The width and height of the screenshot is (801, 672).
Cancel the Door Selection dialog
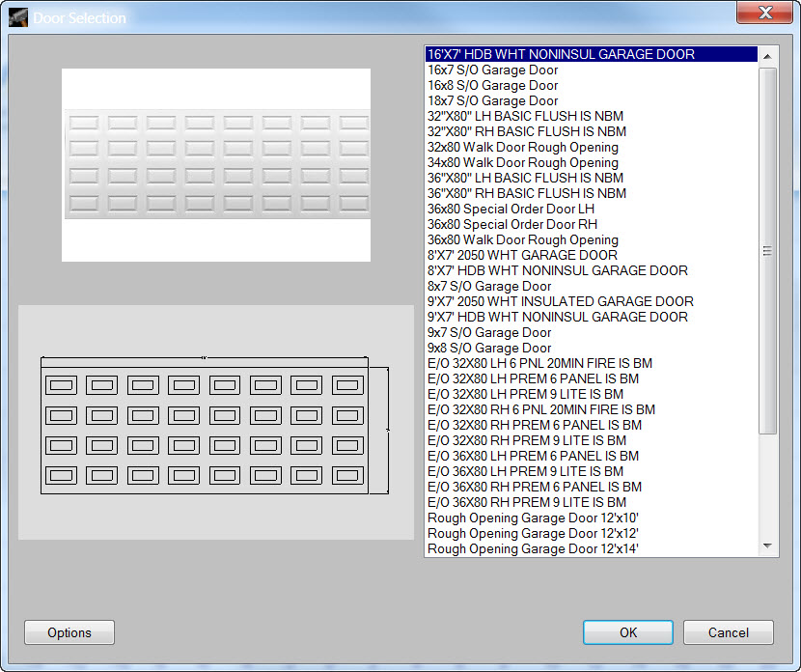[x=728, y=632]
